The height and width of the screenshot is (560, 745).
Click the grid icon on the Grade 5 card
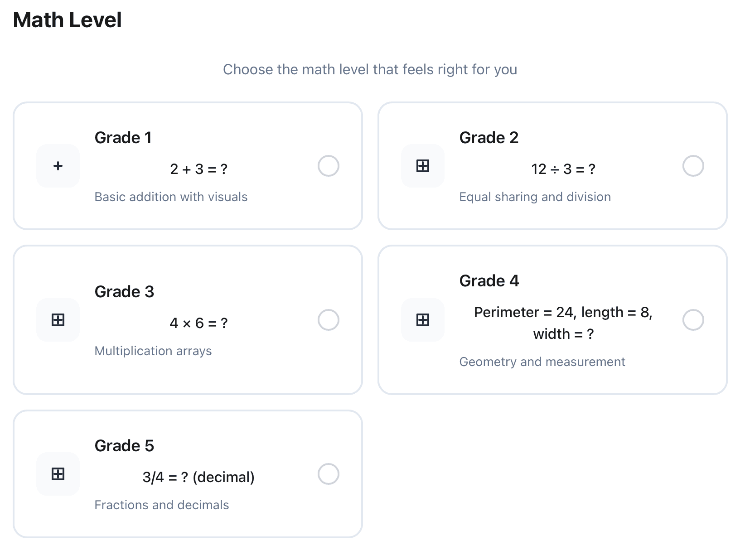[58, 474]
